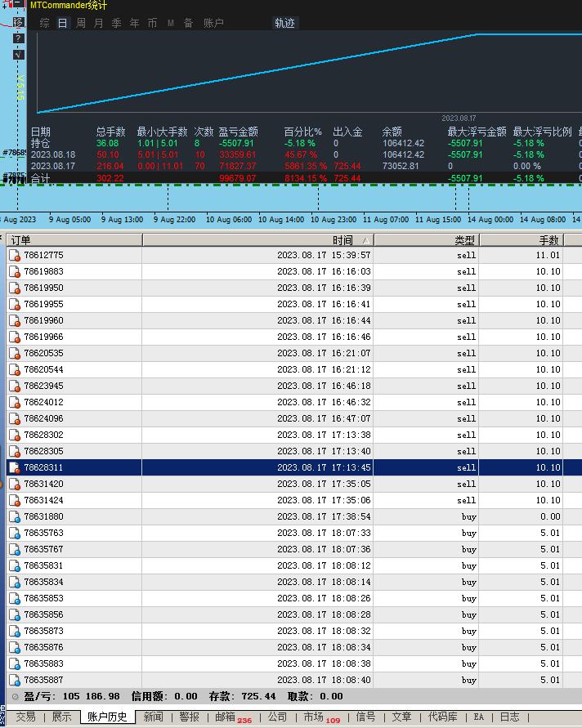Select the 月 monthly statistics tab
Image resolution: width=582 pixels, height=728 pixels.
[x=98, y=23]
